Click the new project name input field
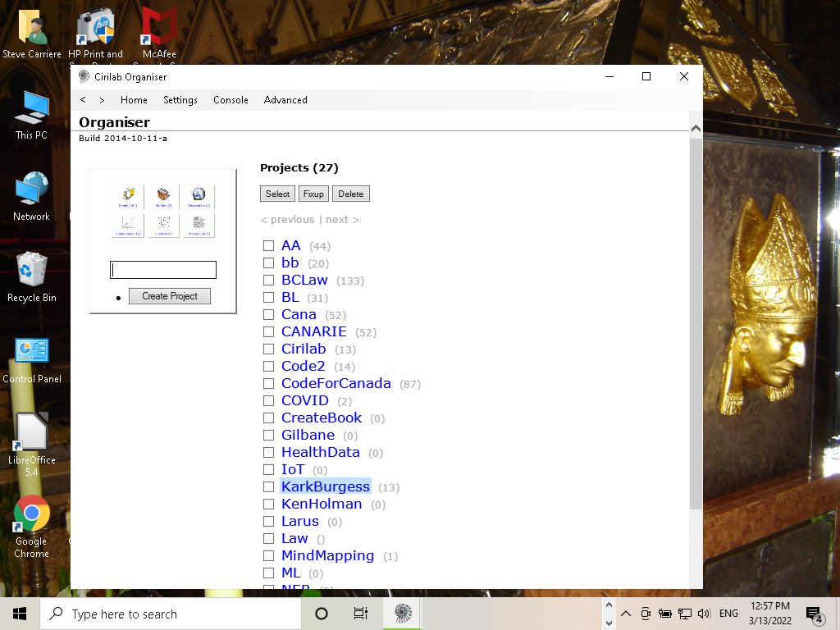Screen dimensions: 840x630 pyautogui.click(x=163, y=269)
